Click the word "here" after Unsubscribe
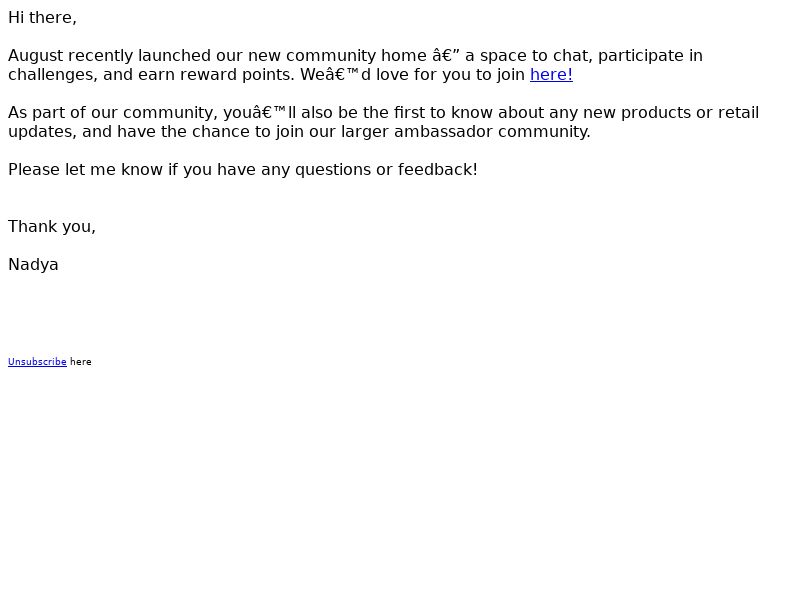The width and height of the screenshot is (800, 600). (81, 362)
